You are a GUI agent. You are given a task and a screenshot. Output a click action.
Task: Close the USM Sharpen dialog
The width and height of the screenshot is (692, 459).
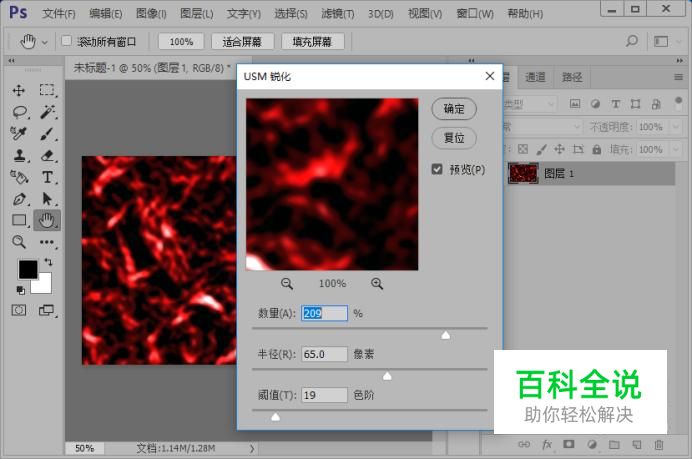489,76
